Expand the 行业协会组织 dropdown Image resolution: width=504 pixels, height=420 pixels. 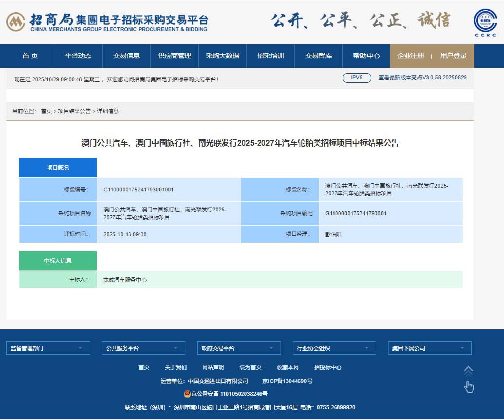tap(334, 348)
